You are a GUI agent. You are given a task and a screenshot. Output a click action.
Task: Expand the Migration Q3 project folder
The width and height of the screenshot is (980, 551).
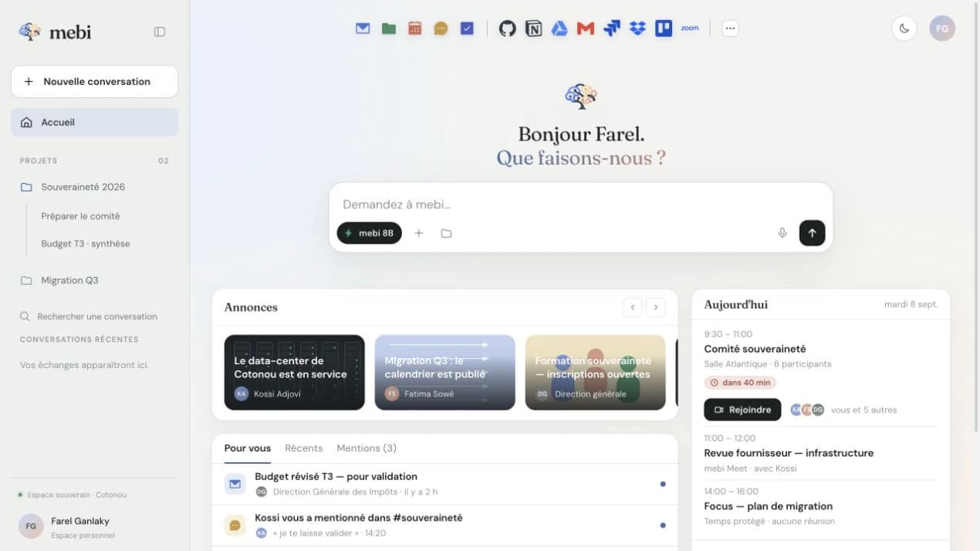pyautogui.click(x=94, y=280)
